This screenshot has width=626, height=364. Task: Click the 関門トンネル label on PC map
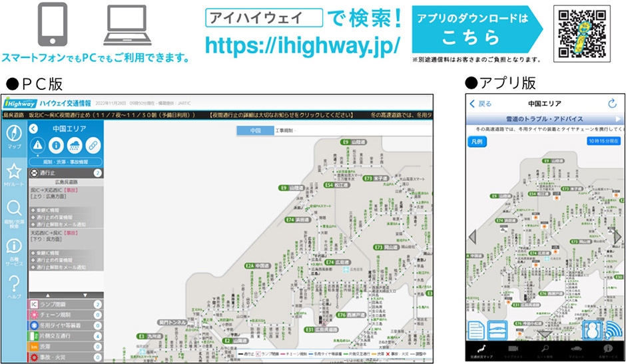point(172,322)
